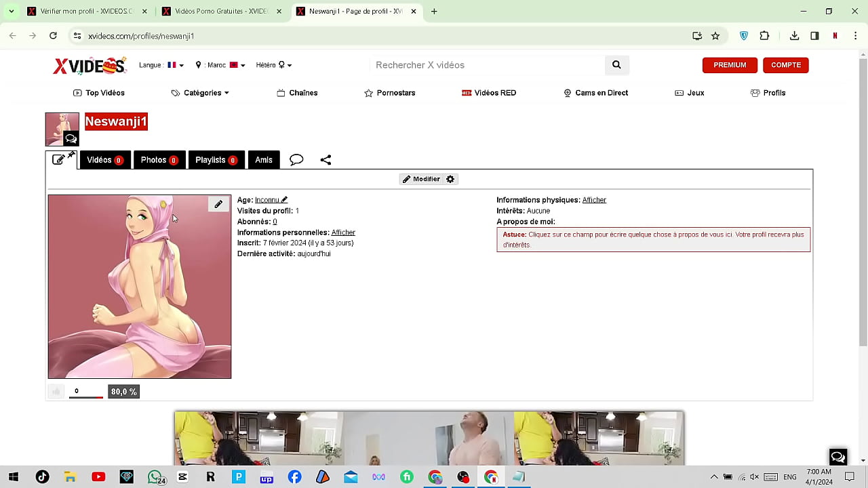868x488 pixels.
Task: Switch to the Vidéos 0 tab
Action: click(105, 160)
